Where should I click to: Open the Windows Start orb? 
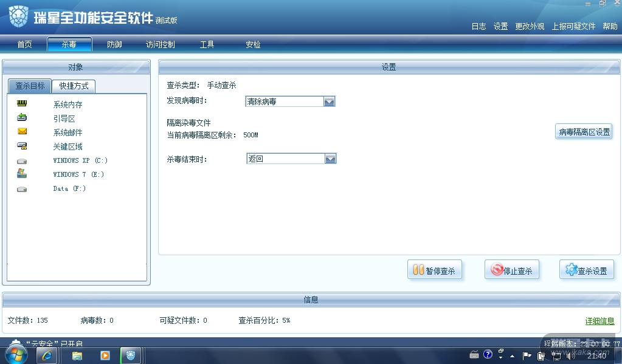pos(16,354)
